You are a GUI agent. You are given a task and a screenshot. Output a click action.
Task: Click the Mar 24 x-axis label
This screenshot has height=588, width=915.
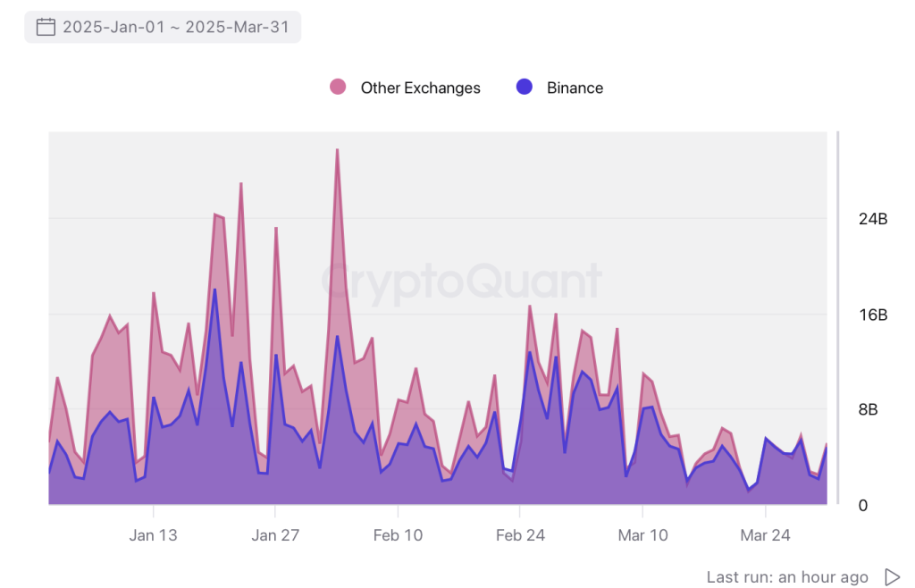[x=765, y=535]
